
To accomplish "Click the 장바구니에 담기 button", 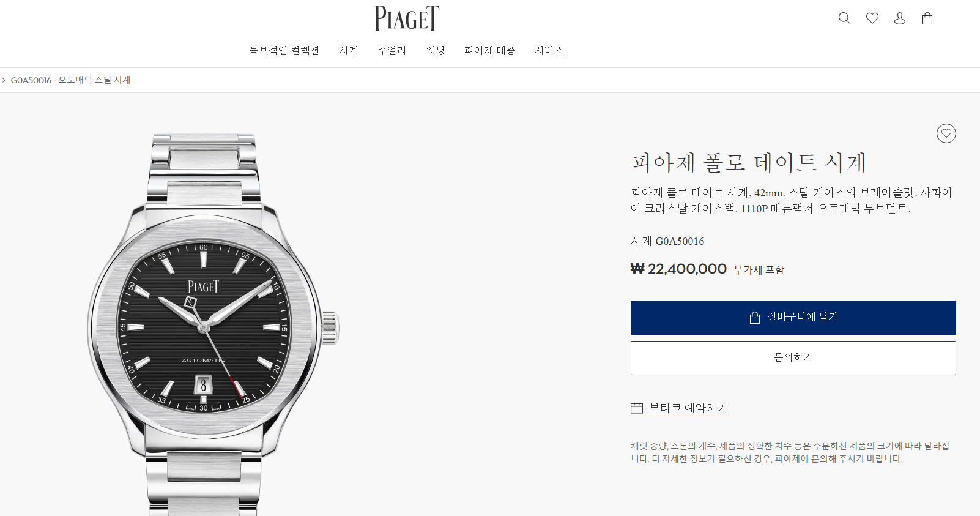I will [793, 318].
